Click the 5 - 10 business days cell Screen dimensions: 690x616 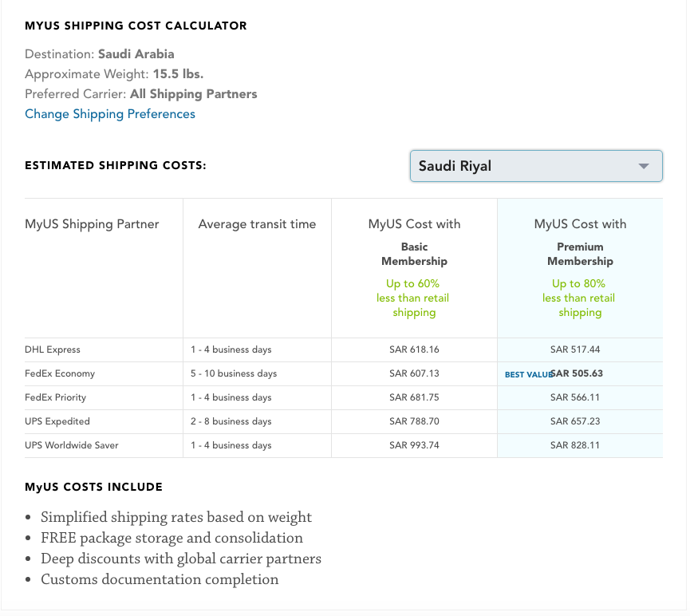[234, 373]
